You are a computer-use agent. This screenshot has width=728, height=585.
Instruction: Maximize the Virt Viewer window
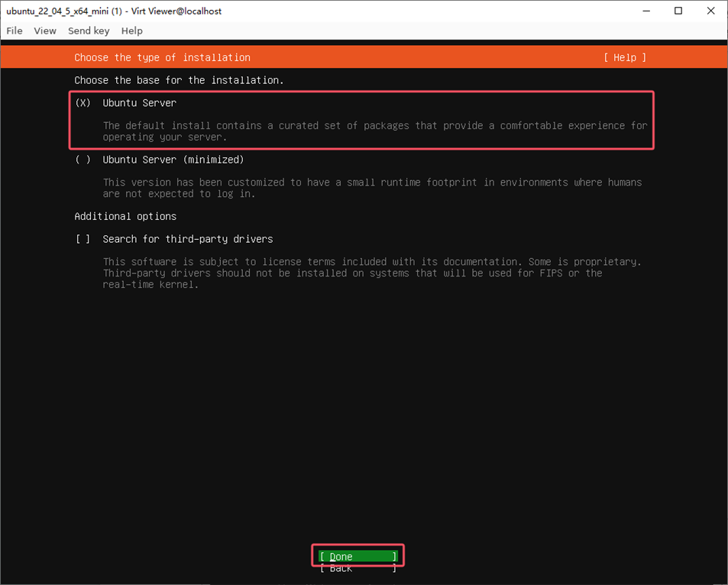click(x=678, y=11)
